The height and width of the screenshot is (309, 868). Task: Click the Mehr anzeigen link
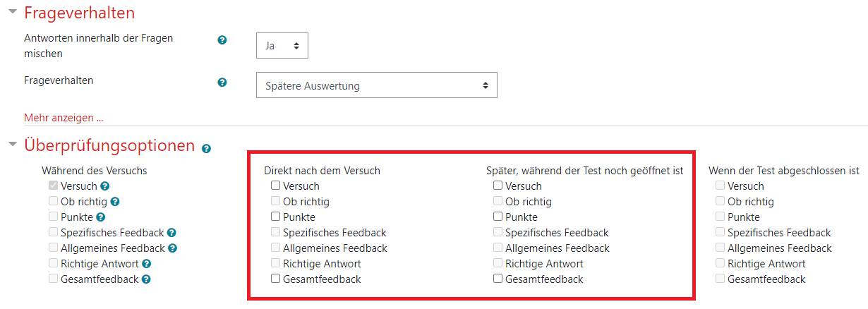pyautogui.click(x=64, y=117)
